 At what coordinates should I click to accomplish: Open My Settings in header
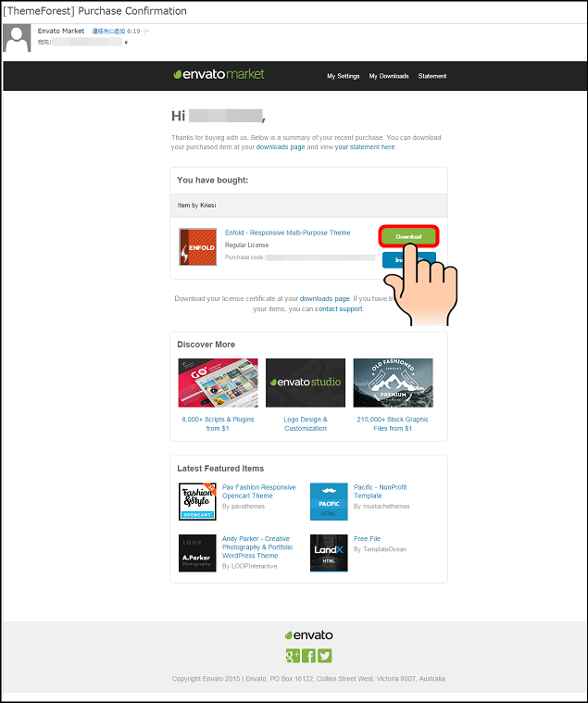click(344, 76)
